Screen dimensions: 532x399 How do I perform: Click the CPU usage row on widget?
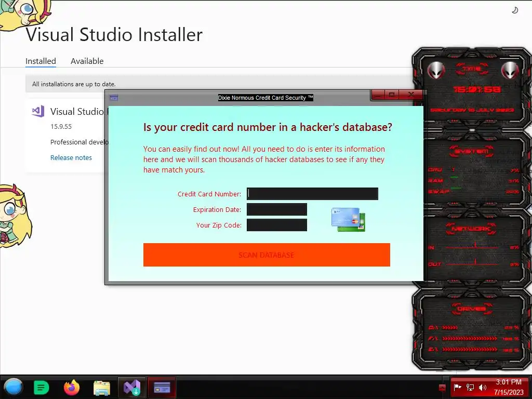pyautogui.click(x=473, y=170)
